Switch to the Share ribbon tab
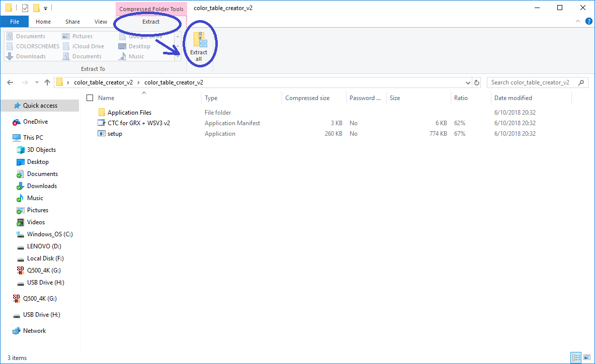595x364 pixels. click(x=72, y=22)
